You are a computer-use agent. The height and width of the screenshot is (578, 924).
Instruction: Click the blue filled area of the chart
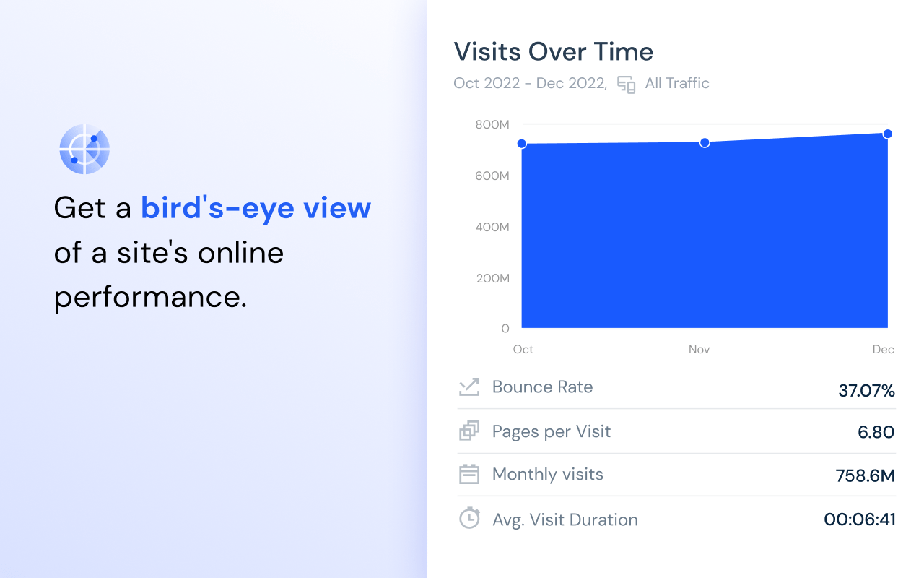704,238
